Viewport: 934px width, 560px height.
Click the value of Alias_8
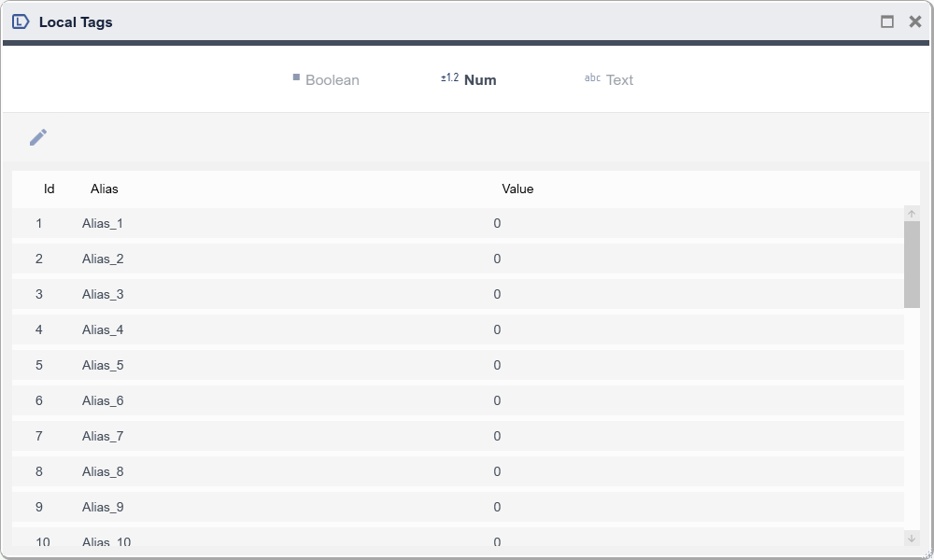[x=497, y=471]
